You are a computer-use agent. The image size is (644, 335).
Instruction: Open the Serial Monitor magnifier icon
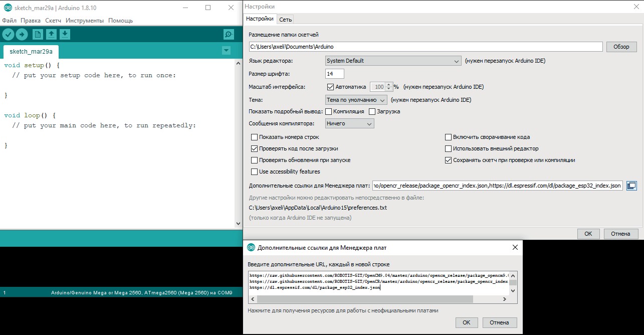229,34
